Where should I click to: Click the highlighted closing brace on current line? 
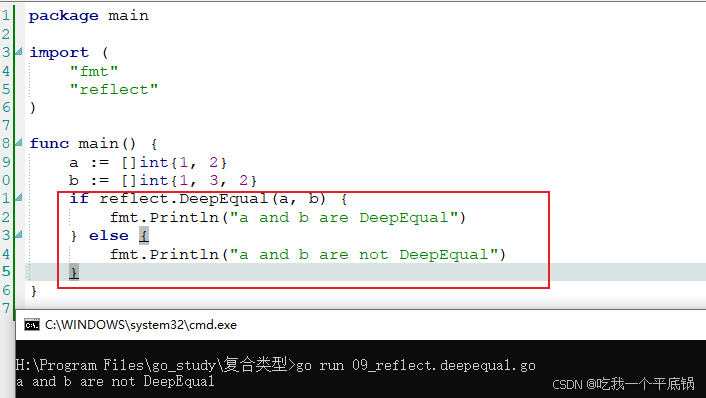[74, 272]
